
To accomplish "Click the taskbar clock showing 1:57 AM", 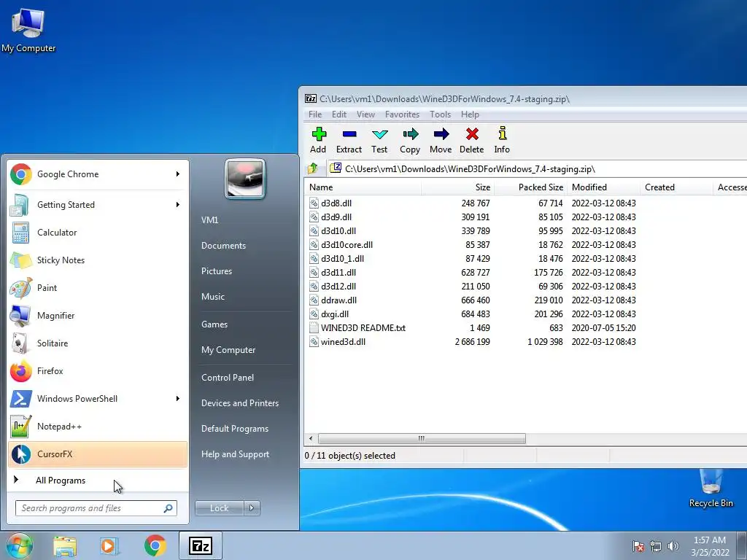I will [710, 546].
